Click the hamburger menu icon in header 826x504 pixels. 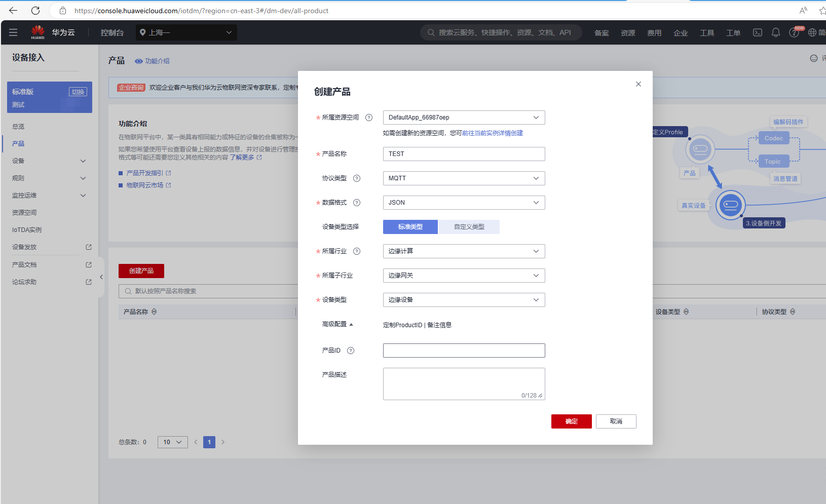(13, 32)
